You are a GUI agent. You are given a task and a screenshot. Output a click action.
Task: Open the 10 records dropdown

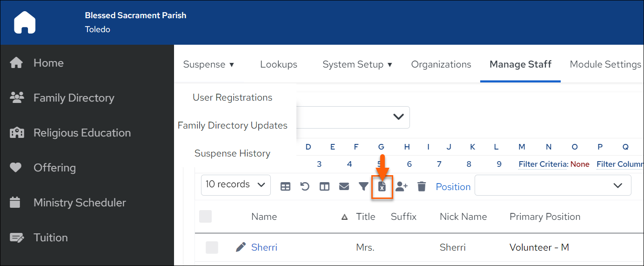236,185
